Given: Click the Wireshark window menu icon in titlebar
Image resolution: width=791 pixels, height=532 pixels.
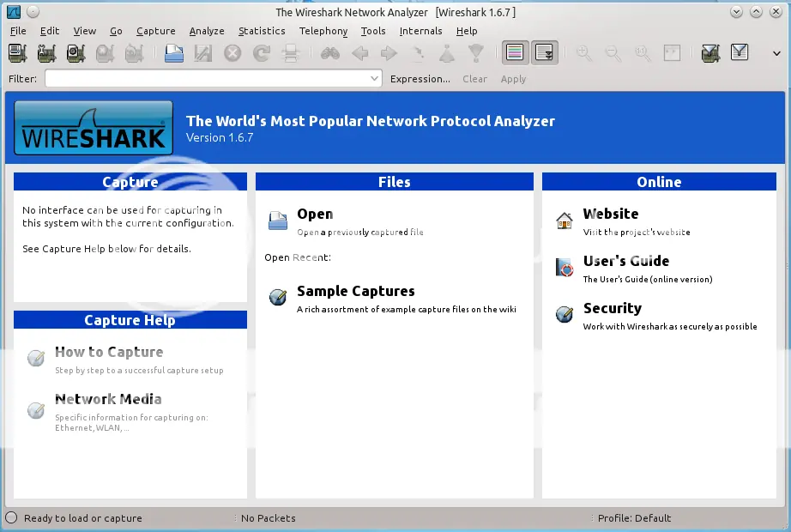Looking at the screenshot, I should tap(14, 12).
